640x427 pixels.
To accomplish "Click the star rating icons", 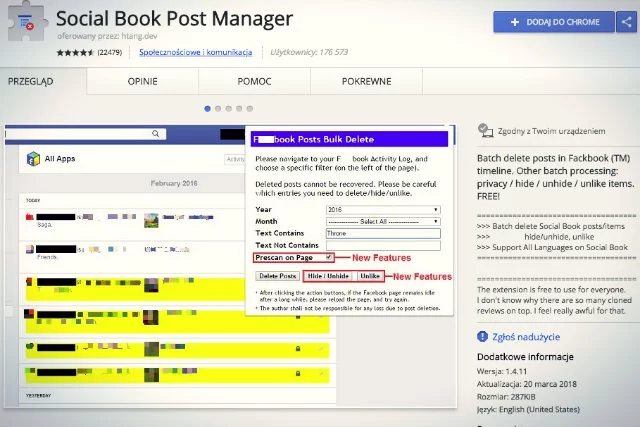I will coord(75,52).
